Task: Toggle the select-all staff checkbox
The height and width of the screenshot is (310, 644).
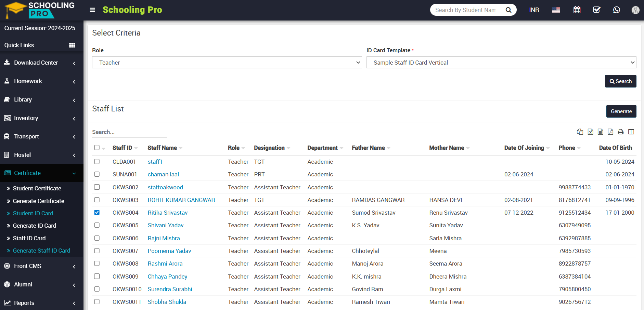Action: click(x=97, y=148)
